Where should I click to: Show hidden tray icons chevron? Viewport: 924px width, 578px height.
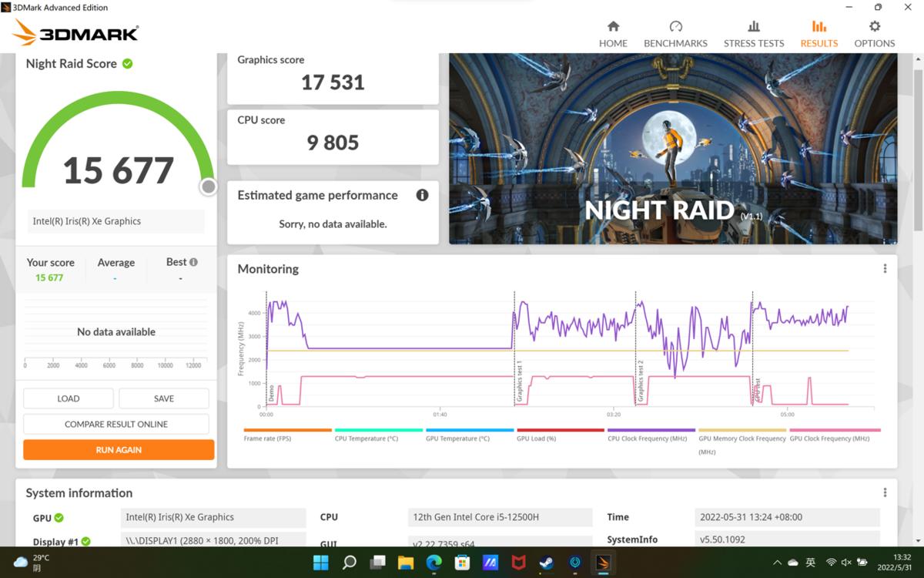[x=777, y=563]
